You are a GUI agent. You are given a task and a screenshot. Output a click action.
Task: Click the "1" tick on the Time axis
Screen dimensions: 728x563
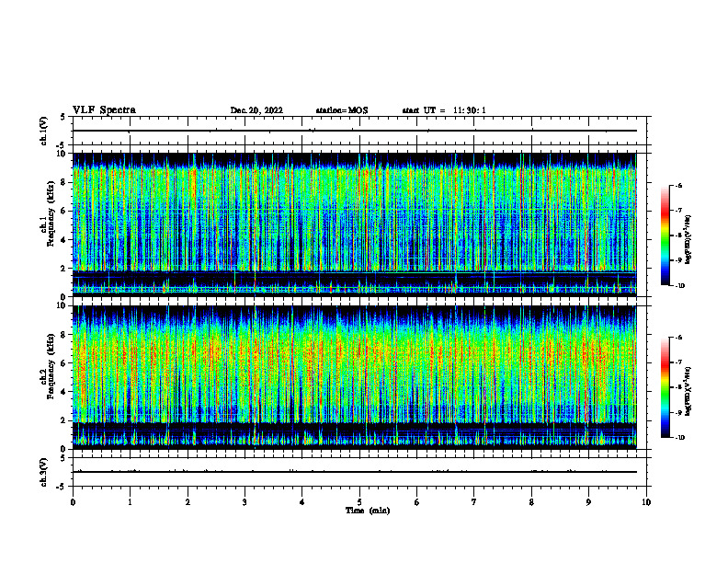coord(130,502)
